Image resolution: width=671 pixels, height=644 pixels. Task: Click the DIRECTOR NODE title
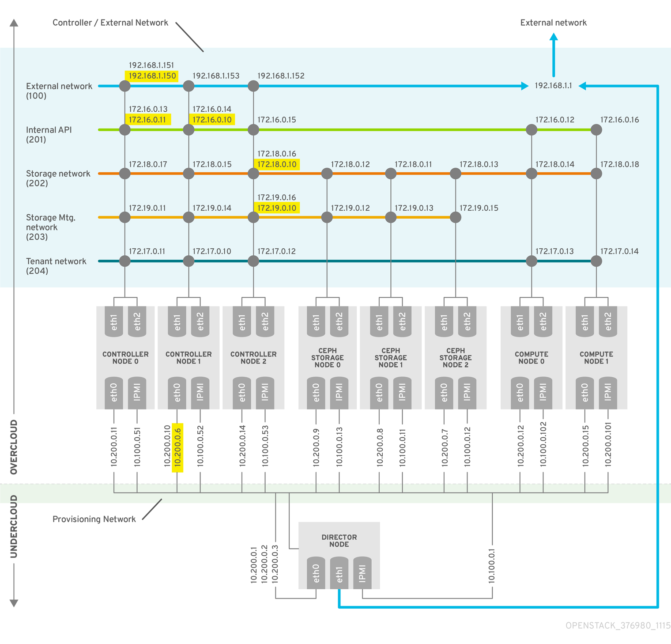[x=339, y=541]
